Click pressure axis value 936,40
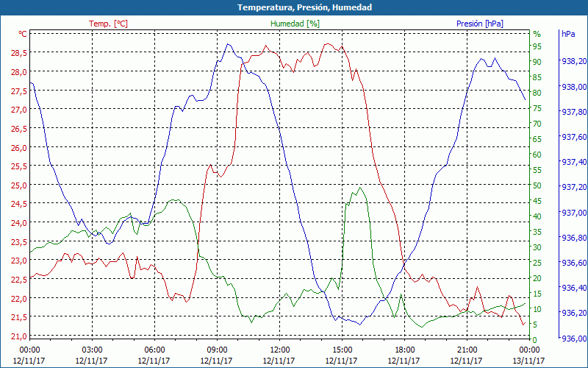Viewport: 588px width, 368px height. pos(574,288)
